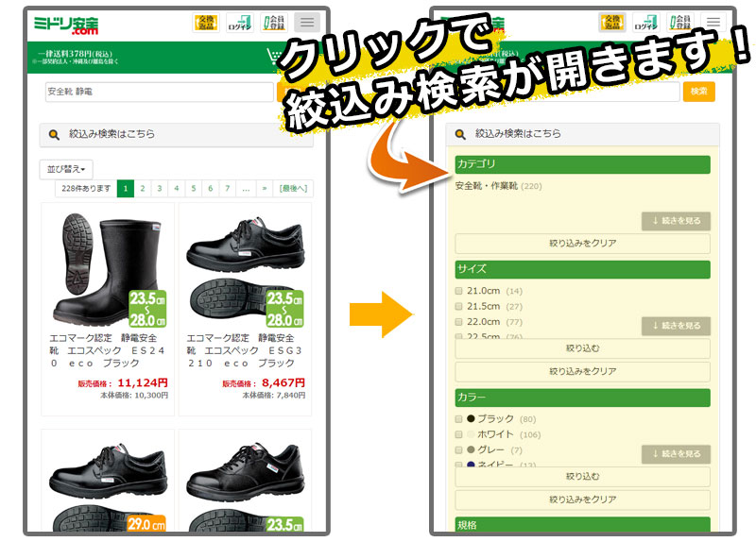Image resolution: width=756 pixels, height=542 pixels.
Task: Expand 続きを見る in the サイズ section
Action: (675, 325)
